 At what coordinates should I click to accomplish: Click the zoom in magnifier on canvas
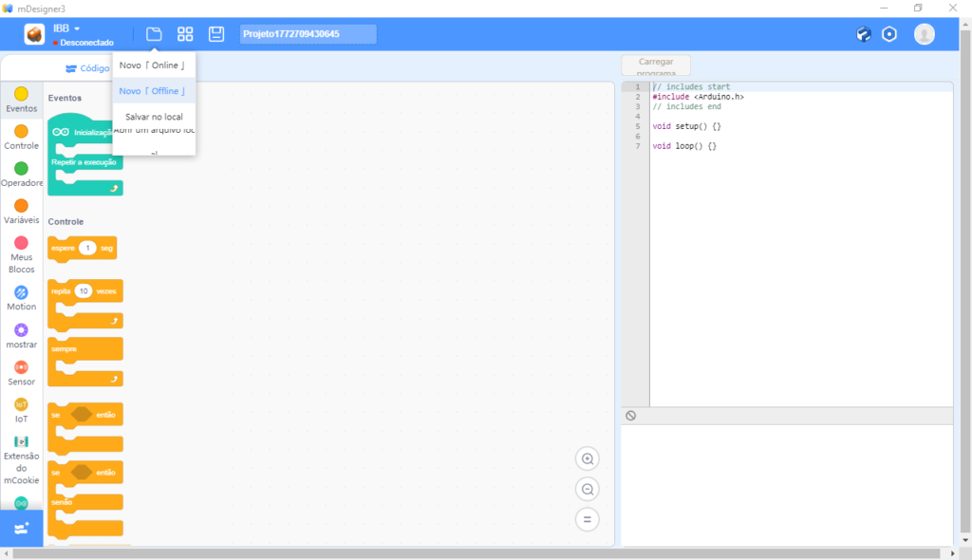pyautogui.click(x=588, y=459)
